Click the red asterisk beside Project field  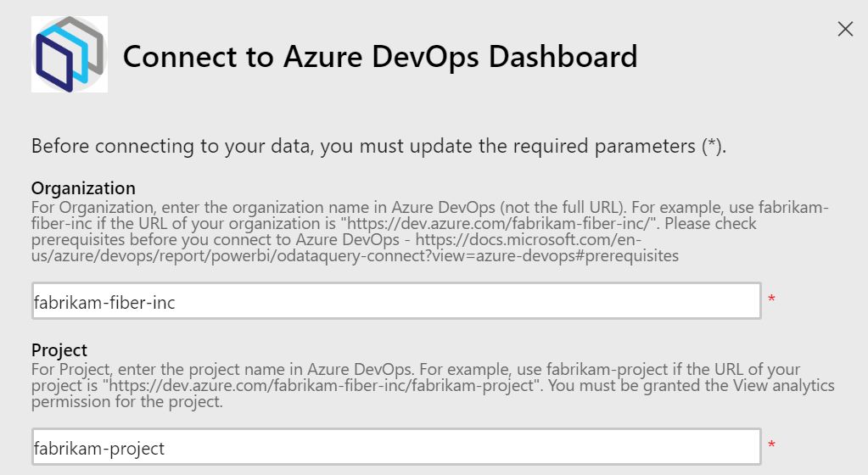(771, 446)
